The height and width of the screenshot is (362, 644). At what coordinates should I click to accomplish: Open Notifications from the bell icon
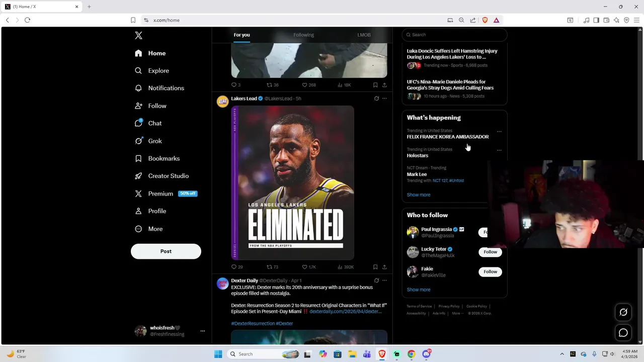(138, 88)
